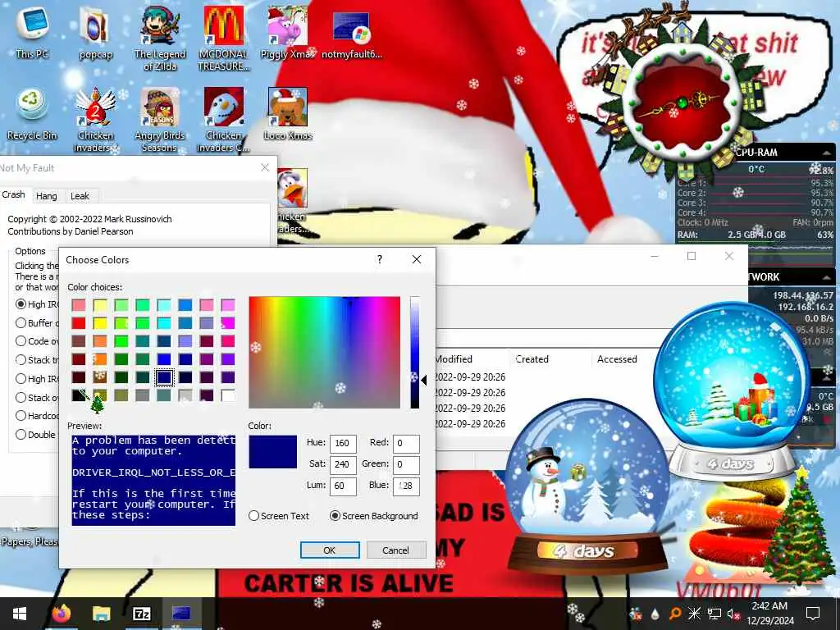Click the Blue value field
The image size is (840, 630).
coord(406,486)
